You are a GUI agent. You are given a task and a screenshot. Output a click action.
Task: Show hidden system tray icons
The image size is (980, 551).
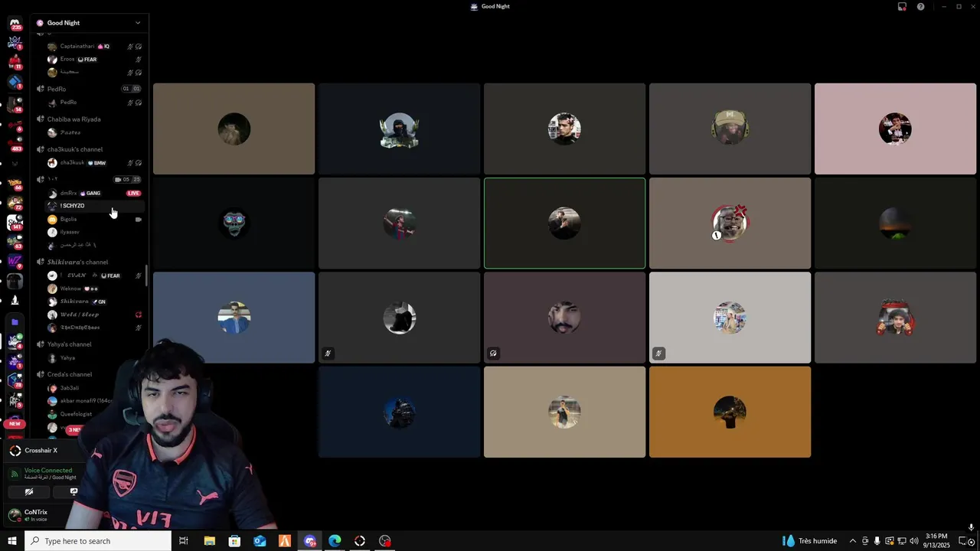point(853,541)
